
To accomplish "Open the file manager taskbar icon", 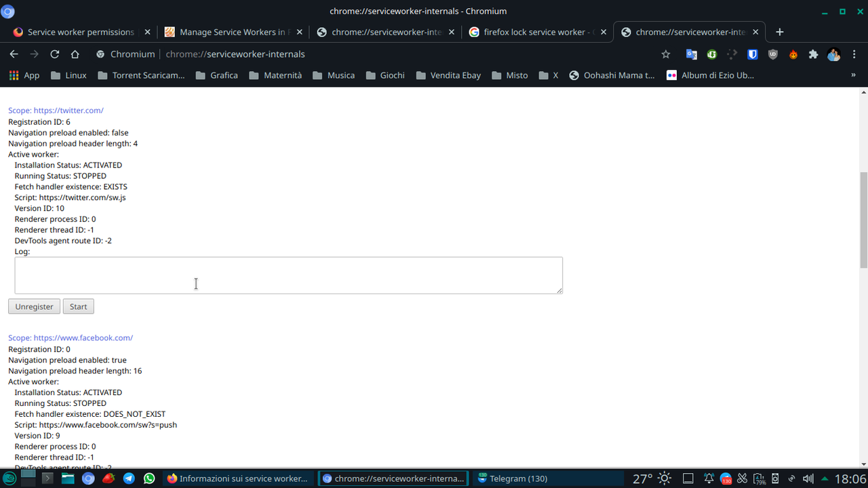I will tap(68, 479).
